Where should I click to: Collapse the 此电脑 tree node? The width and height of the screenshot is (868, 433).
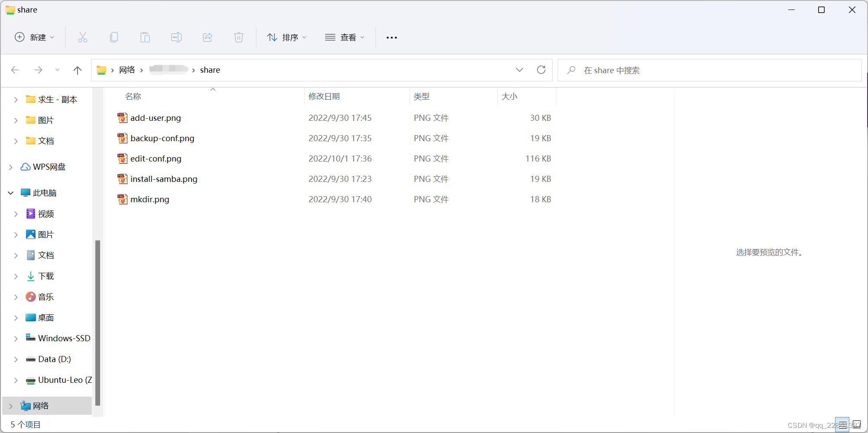point(11,193)
